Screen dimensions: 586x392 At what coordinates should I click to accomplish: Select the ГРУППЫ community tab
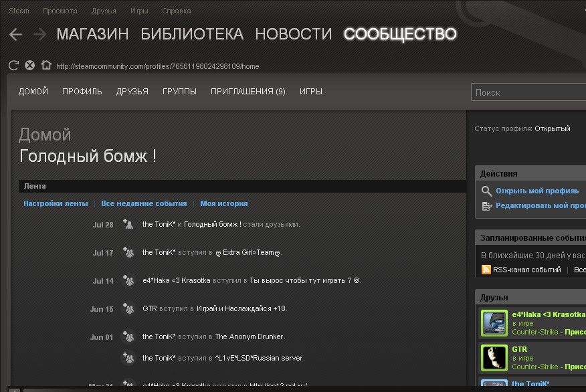click(x=179, y=92)
